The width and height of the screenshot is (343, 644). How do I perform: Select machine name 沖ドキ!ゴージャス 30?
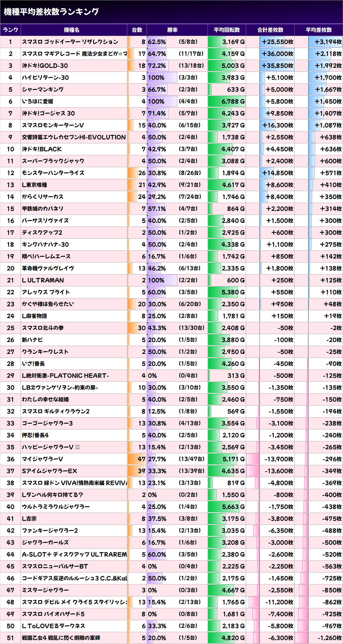coord(48,113)
